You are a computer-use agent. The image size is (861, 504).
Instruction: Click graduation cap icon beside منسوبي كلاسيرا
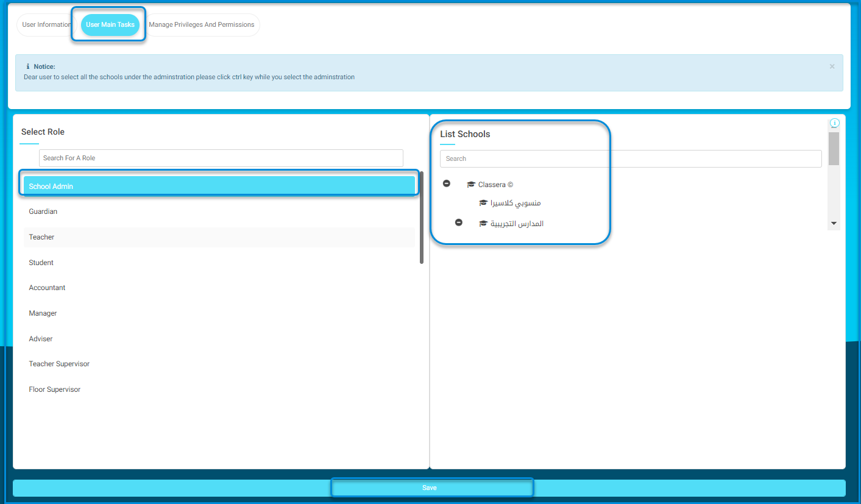point(483,203)
